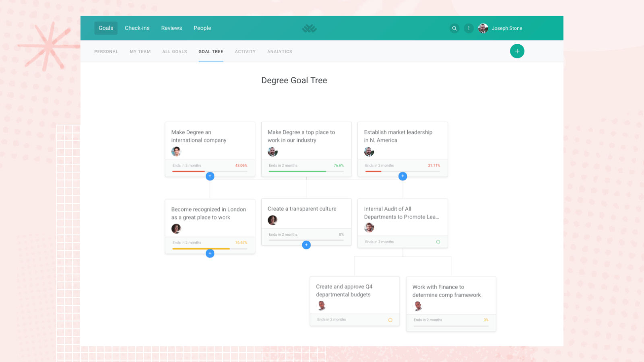Screen dimensions: 644x362
Task: Expand the Establish market leadership goal
Action: point(402,176)
